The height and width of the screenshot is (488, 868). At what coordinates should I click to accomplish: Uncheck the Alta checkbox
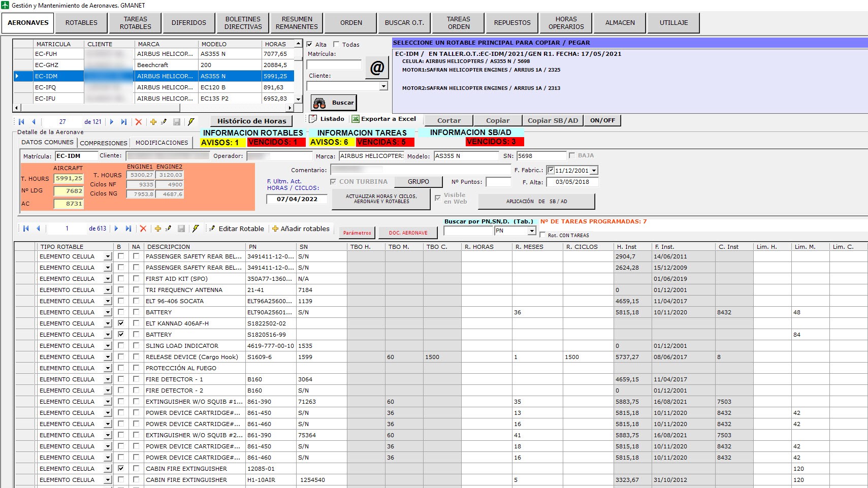point(309,45)
